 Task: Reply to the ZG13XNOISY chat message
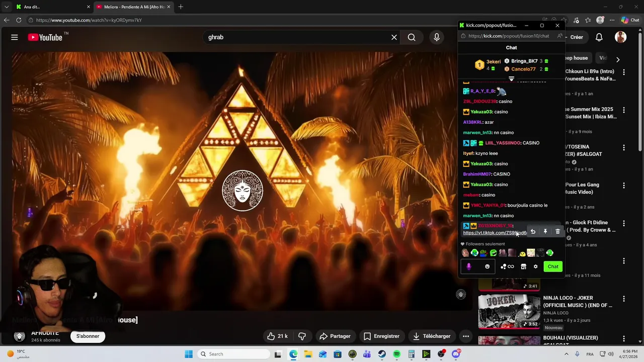(x=533, y=231)
